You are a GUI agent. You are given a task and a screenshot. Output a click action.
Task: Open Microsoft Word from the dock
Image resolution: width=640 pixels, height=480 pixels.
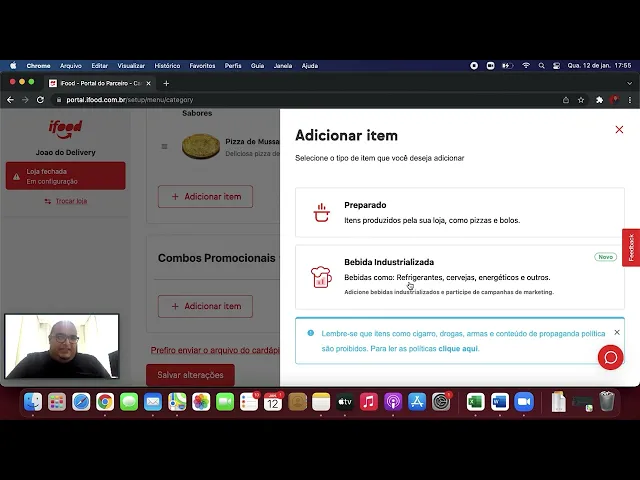(500, 402)
